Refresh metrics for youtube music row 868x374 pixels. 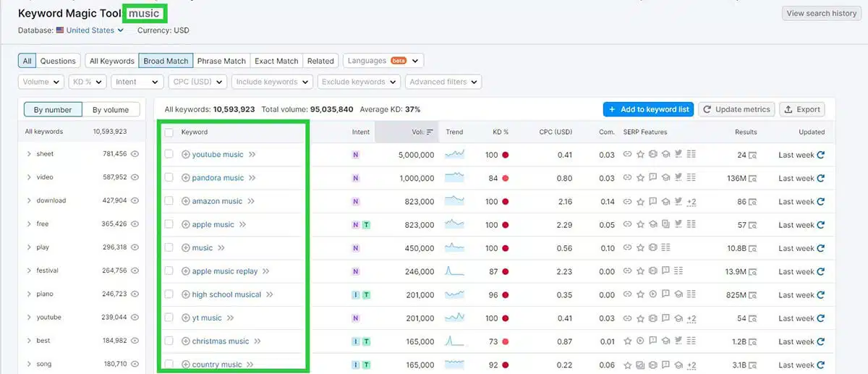(820, 155)
